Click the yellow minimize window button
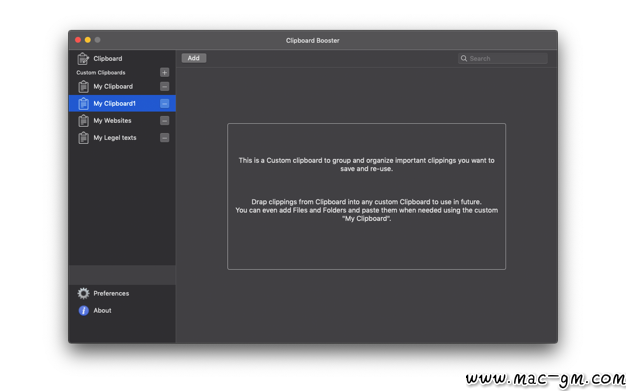Screen dimensions: 626x391 [x=88, y=40]
